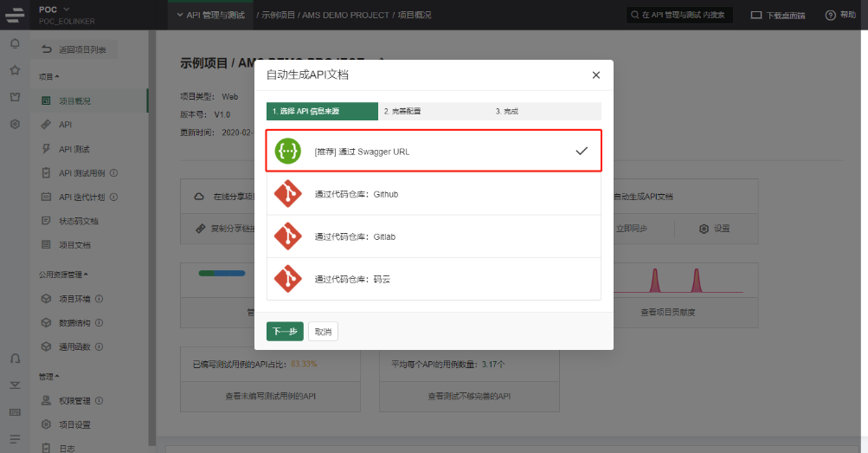Click 返回项目列表 back link
The height and width of the screenshot is (453, 868).
point(74,49)
